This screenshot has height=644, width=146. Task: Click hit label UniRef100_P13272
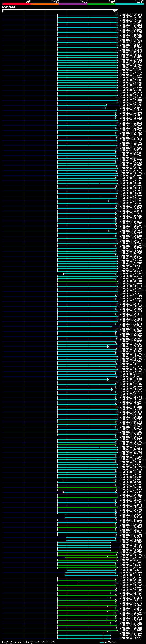(x=131, y=324)
